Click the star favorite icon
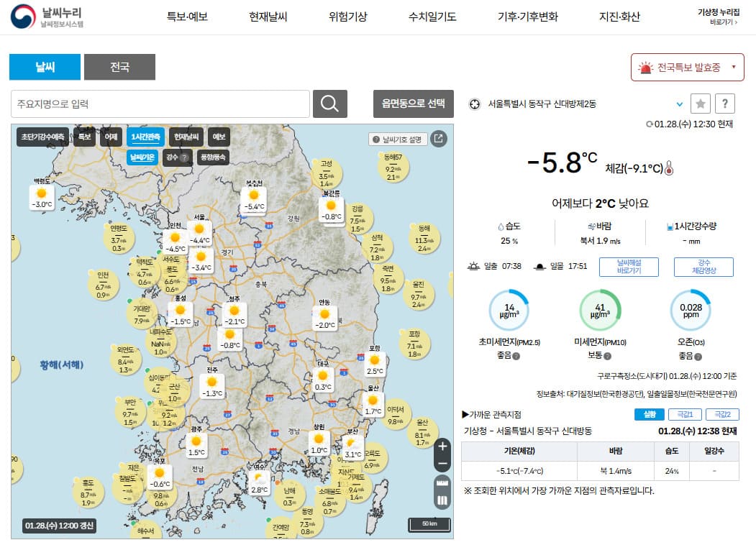 (701, 104)
